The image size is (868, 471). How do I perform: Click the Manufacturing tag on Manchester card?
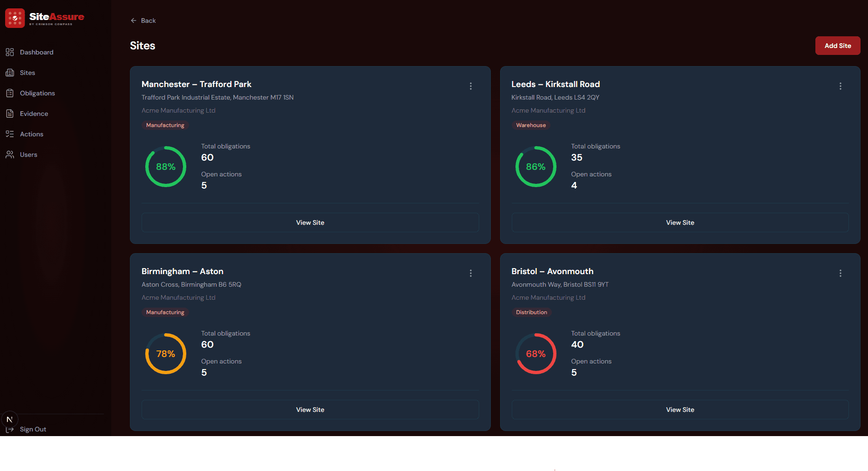[165, 125]
